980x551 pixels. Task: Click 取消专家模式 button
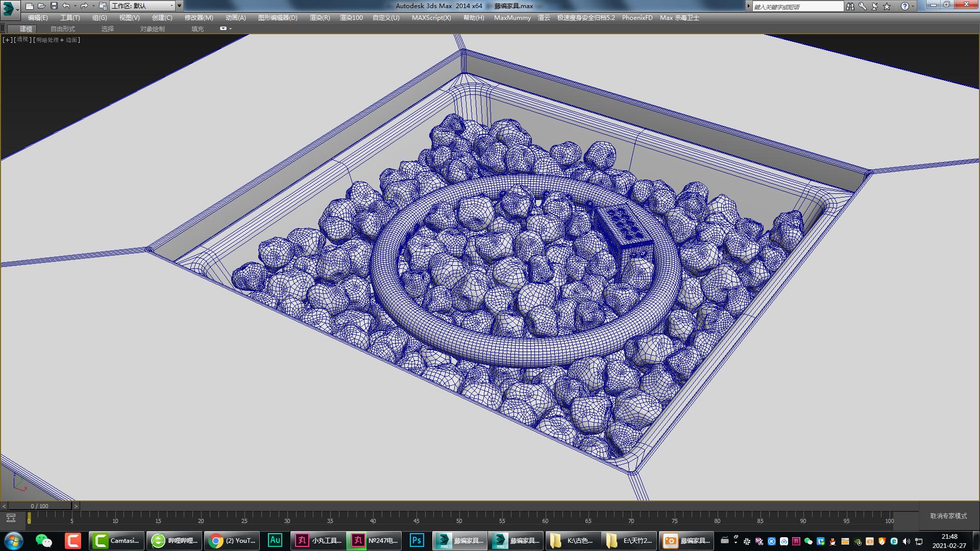pyautogui.click(x=948, y=516)
